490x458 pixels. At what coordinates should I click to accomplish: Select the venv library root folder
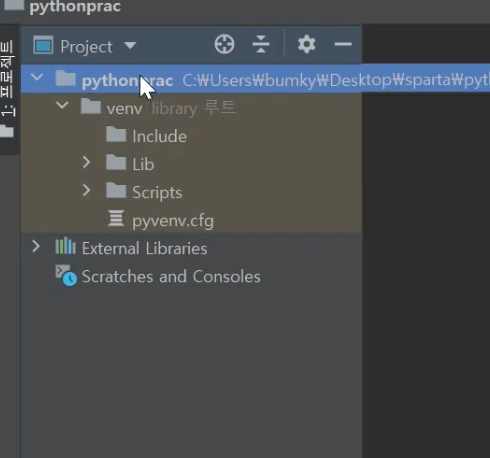coord(171,109)
